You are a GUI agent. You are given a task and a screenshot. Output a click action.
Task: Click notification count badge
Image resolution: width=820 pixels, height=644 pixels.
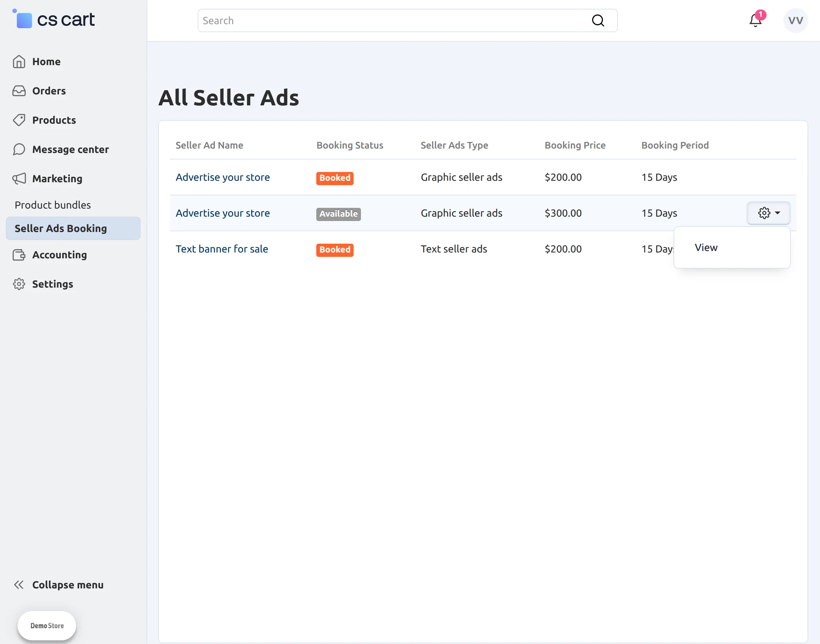pyautogui.click(x=760, y=15)
